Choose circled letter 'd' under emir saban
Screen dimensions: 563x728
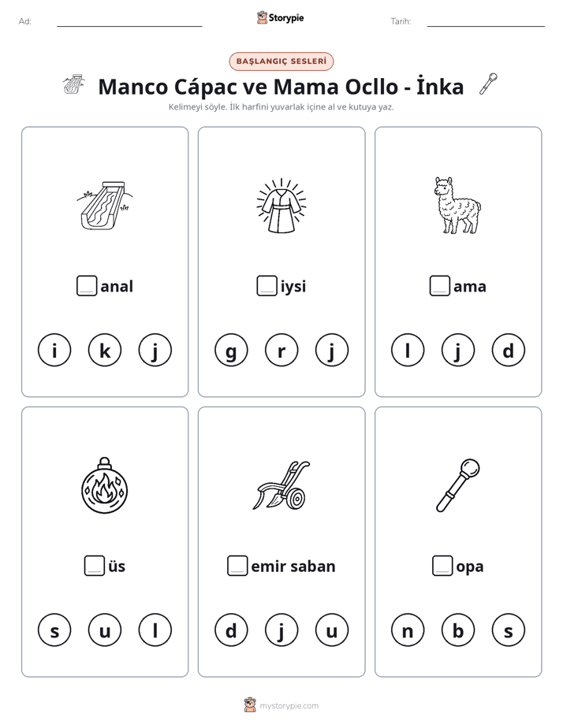(x=231, y=630)
